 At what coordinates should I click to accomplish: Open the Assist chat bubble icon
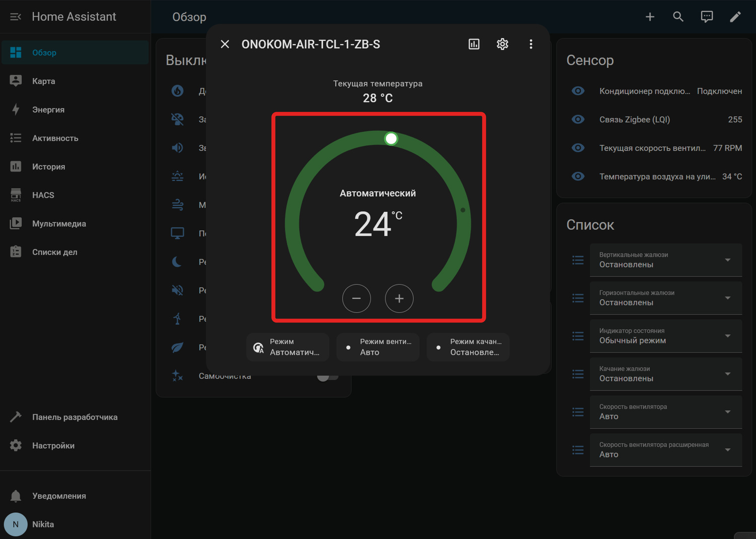pyautogui.click(x=707, y=17)
